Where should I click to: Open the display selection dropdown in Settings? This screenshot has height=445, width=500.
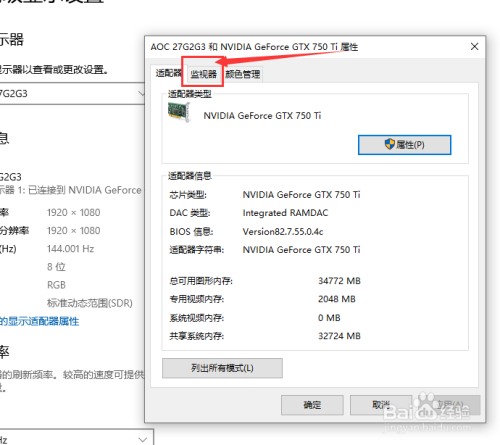coord(72,94)
